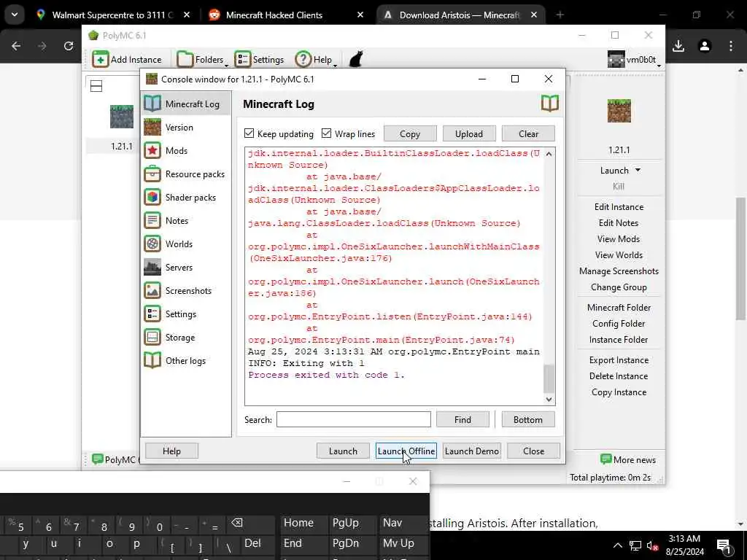The width and height of the screenshot is (747, 560).
Task: Click View Worlds in side panel
Action: coord(619,255)
